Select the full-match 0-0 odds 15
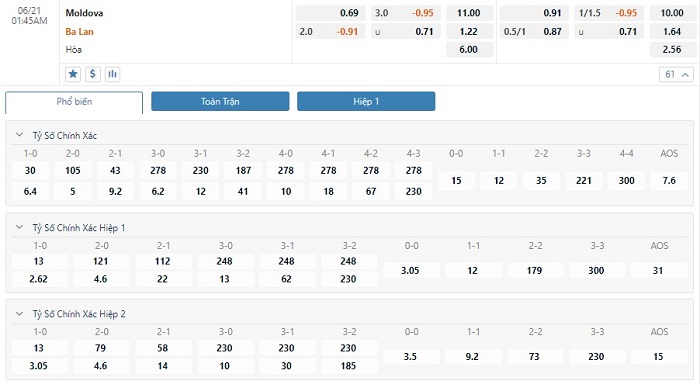 coord(456,180)
